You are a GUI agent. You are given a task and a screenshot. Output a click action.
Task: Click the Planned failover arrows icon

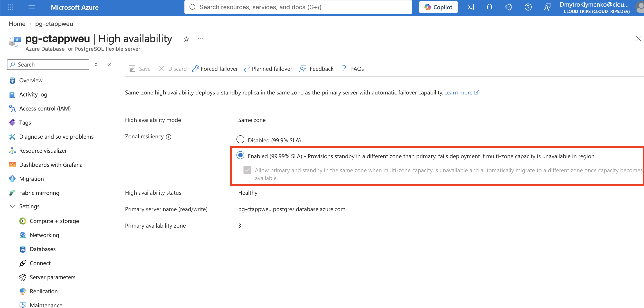[x=247, y=69]
